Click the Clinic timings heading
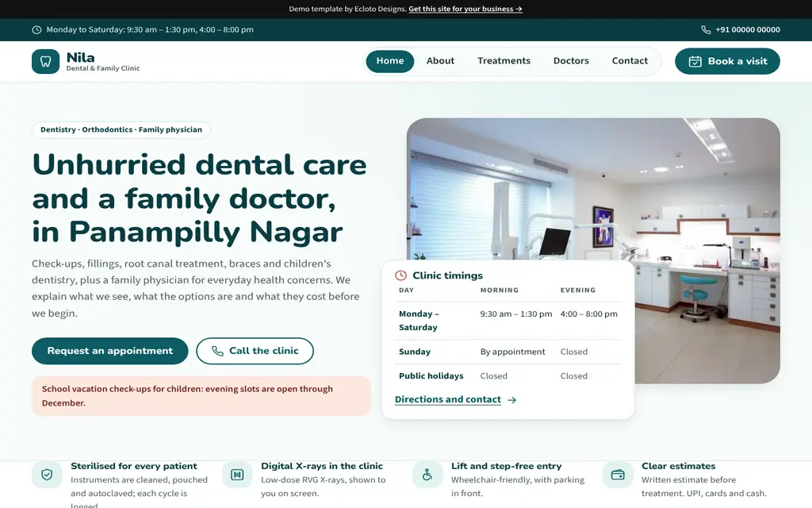This screenshot has height=508, width=812. point(447,275)
